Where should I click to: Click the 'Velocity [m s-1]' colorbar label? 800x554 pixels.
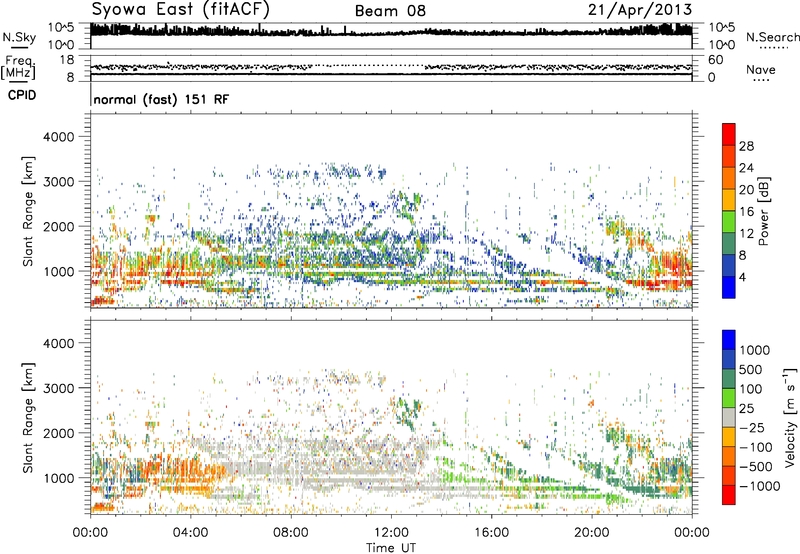pyautogui.click(x=790, y=417)
